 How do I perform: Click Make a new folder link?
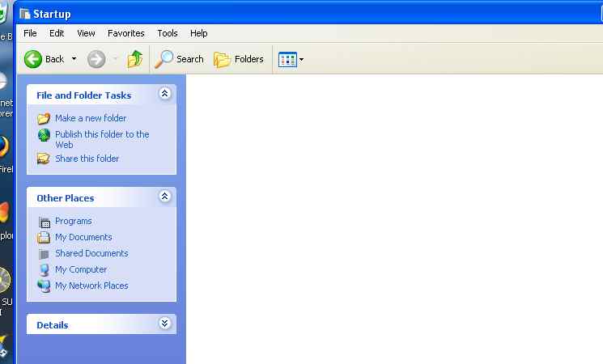point(91,118)
